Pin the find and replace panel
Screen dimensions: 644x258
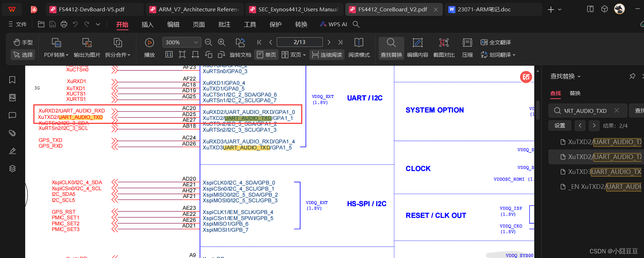(x=632, y=76)
